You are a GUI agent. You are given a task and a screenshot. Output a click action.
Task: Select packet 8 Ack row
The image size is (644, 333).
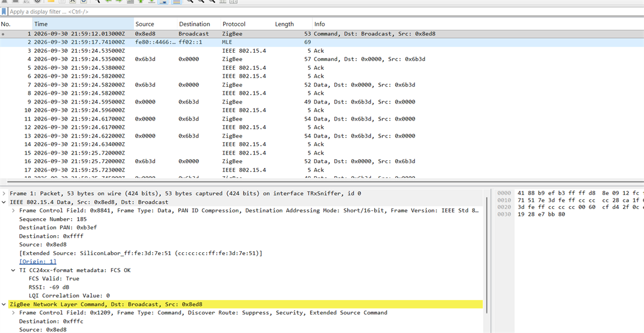[x=322, y=93]
